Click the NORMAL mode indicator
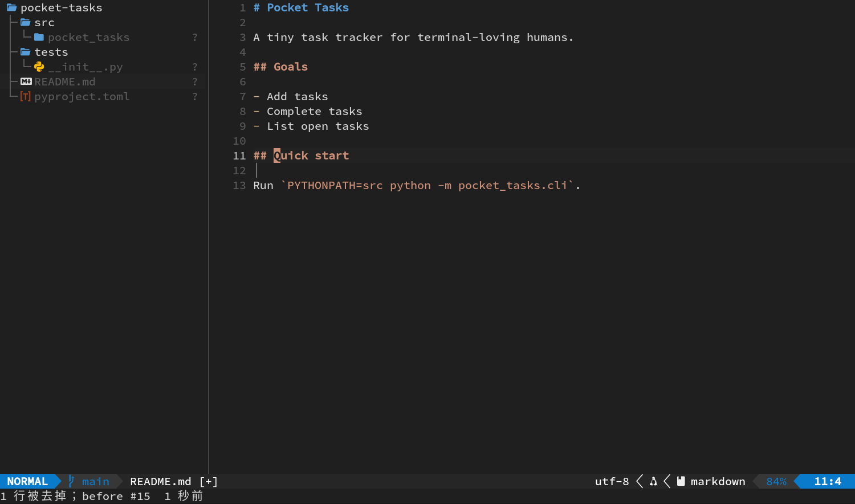This screenshot has height=504, width=855. click(x=27, y=482)
